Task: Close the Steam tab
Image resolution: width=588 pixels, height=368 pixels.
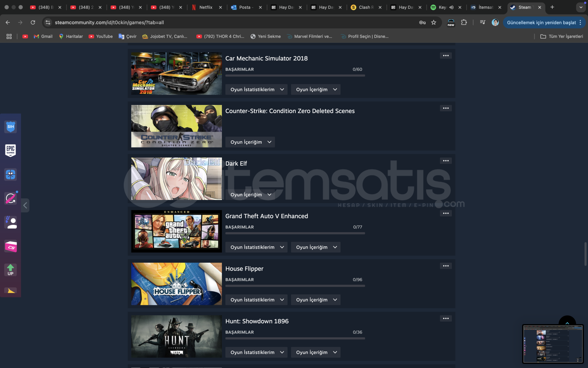Action: coord(540,7)
